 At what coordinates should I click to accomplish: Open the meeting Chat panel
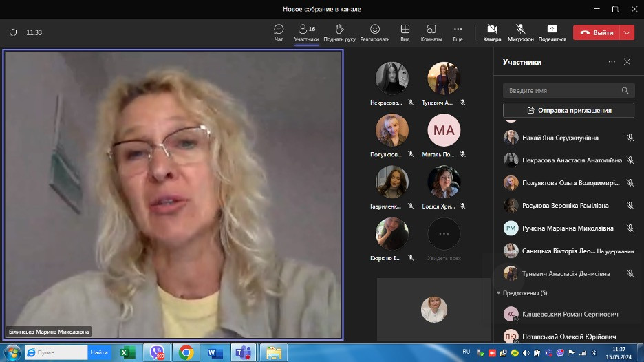pyautogui.click(x=279, y=32)
